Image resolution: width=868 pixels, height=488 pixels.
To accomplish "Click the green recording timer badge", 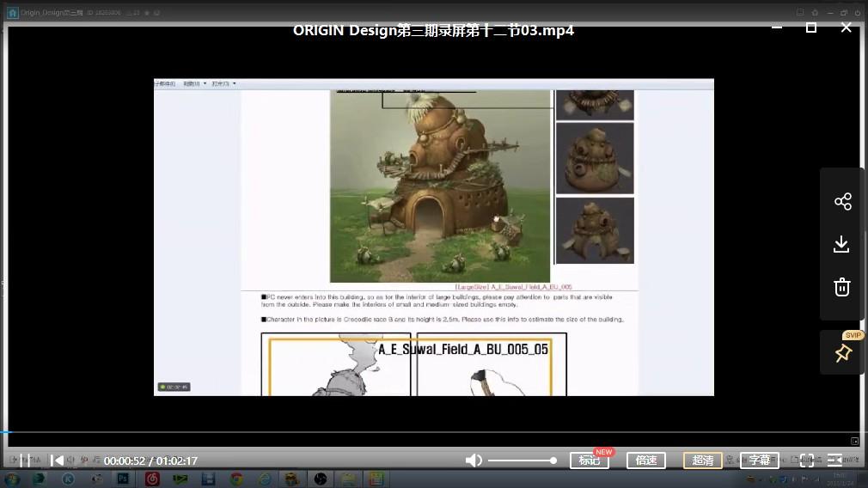I will click(174, 387).
